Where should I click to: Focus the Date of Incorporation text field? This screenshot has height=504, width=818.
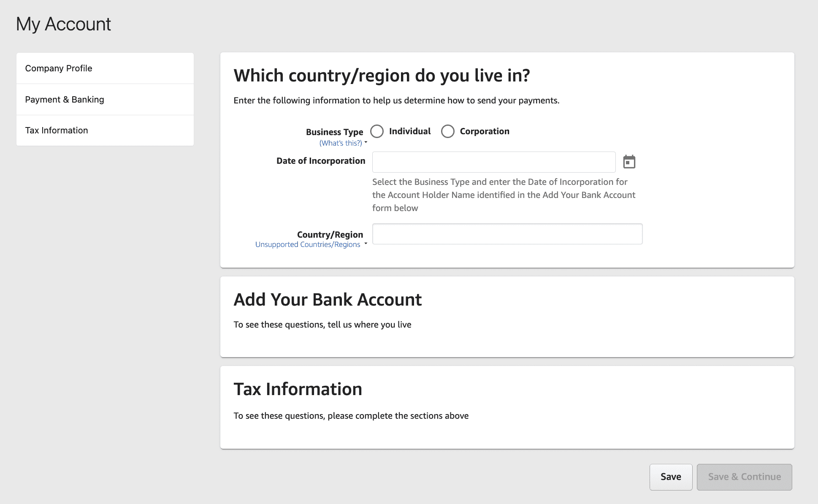click(493, 162)
